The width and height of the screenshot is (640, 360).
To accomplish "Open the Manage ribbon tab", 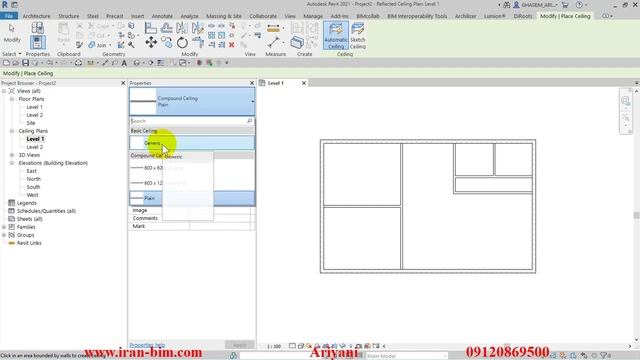I will pyautogui.click(x=313, y=16).
